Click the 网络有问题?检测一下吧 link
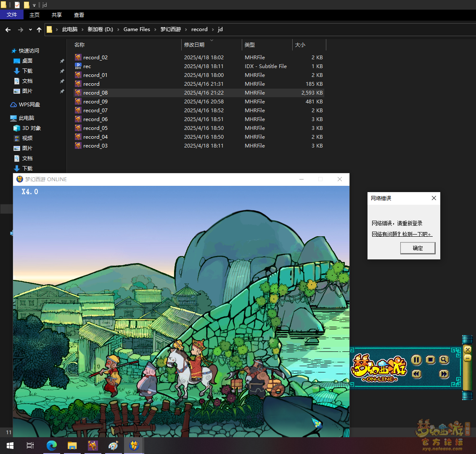Viewport: 476px width, 454px height. (x=402, y=234)
